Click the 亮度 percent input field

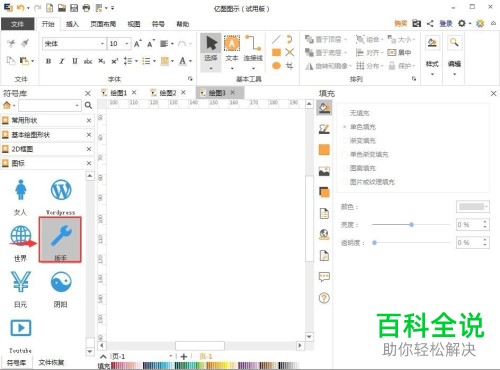pyautogui.click(x=469, y=225)
